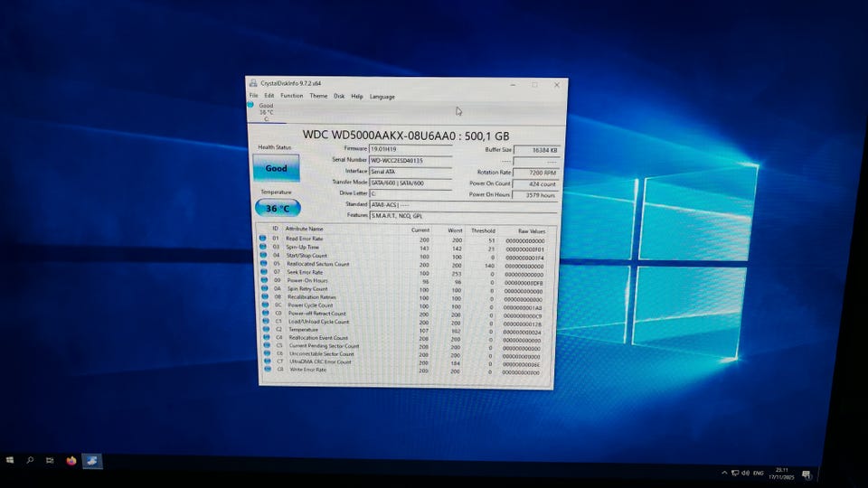Screen dimensions: 868x488
Task: Click the Serial Number field
Action: (410, 161)
